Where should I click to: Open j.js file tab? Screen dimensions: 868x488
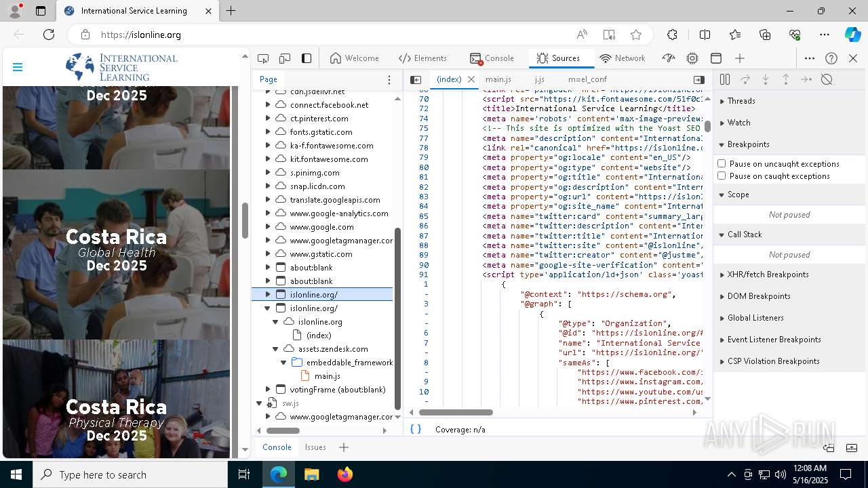coord(539,79)
